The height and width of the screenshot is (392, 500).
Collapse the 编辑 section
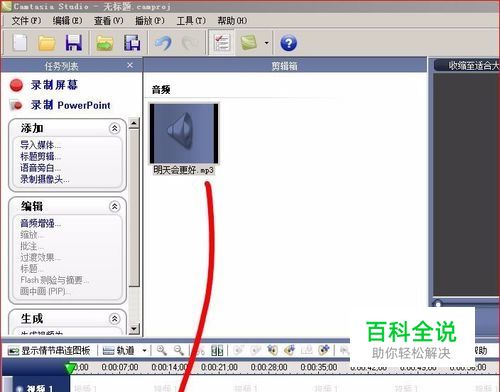114,207
